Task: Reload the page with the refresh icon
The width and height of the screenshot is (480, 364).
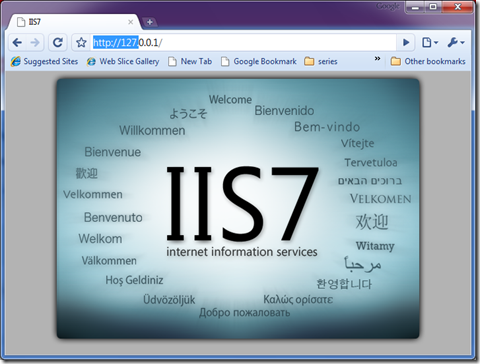Action: [58, 42]
